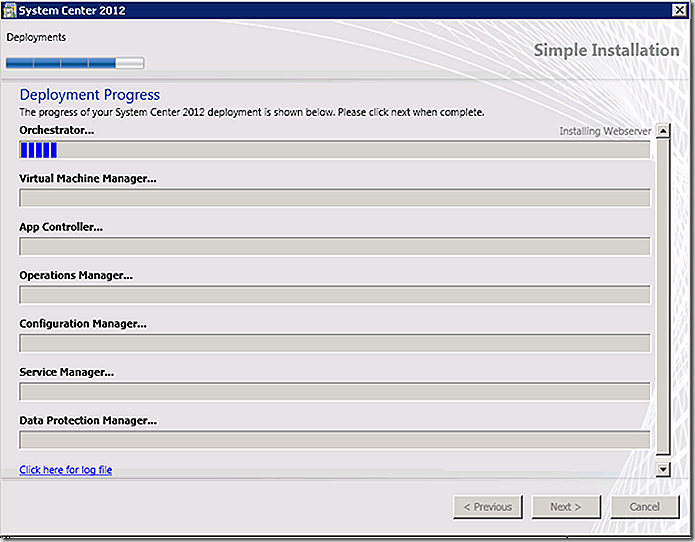The width and height of the screenshot is (695, 542).
Task: Click the 'Orchestrator...' label
Action: pyautogui.click(x=57, y=130)
